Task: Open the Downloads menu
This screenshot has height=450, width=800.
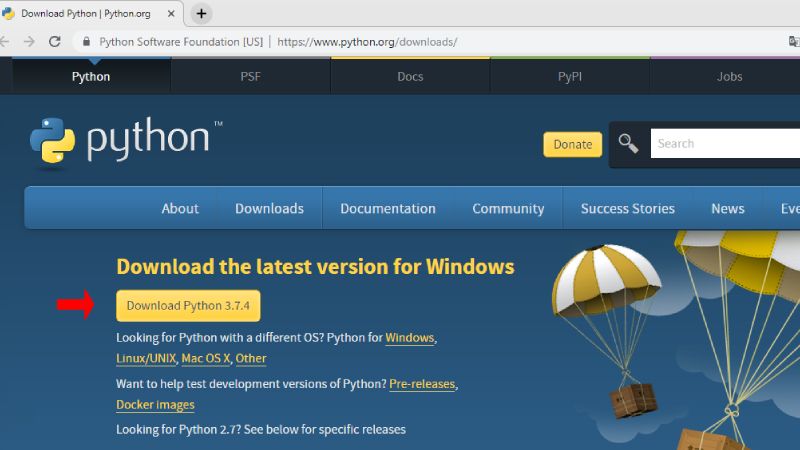Action: click(269, 208)
